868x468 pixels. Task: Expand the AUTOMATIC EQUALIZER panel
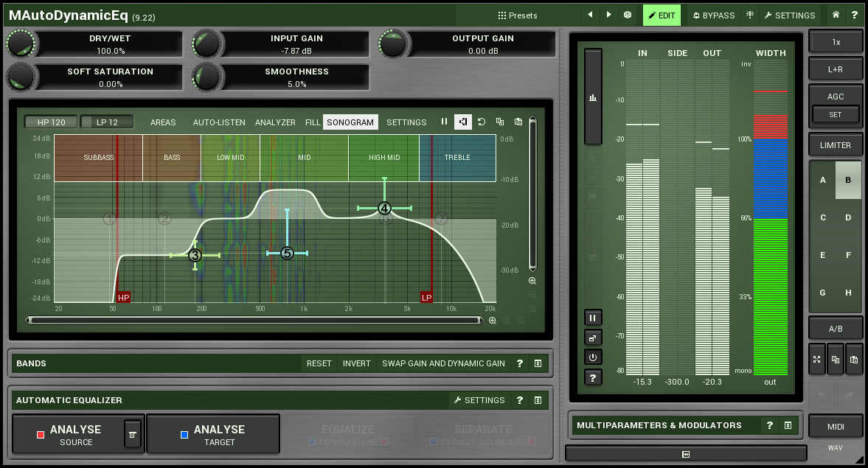coord(538,400)
